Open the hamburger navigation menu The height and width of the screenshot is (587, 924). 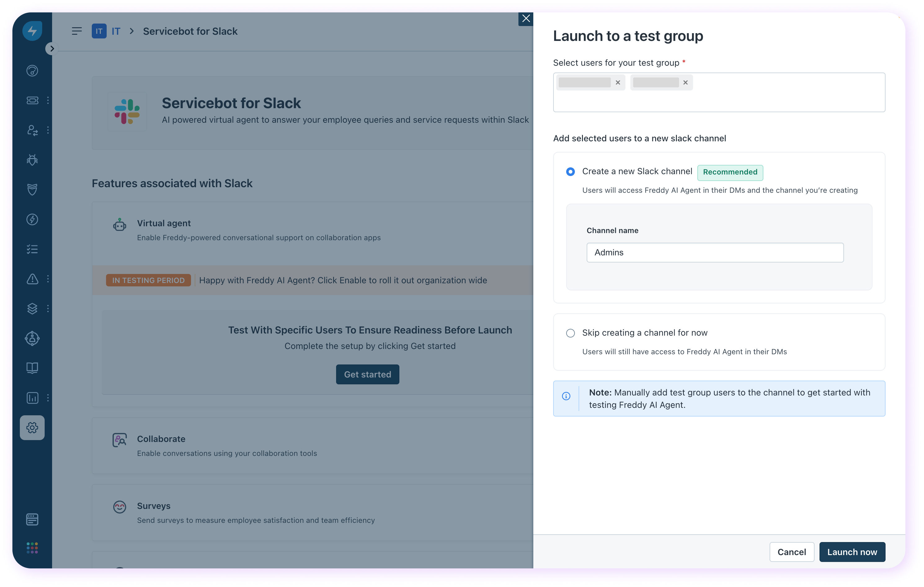(x=77, y=31)
